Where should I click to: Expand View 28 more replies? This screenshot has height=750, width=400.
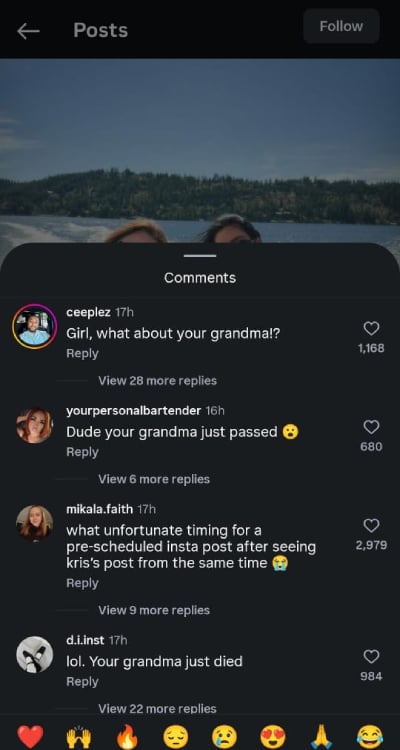click(x=157, y=381)
